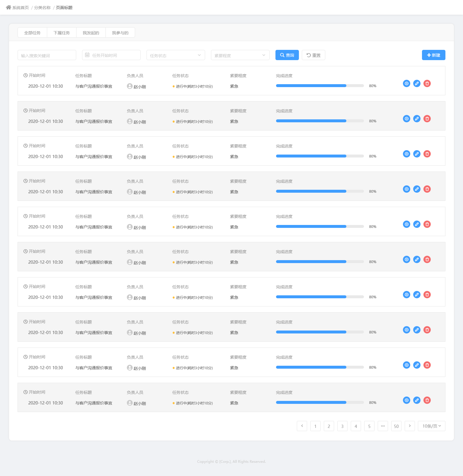Switch to the 全部任务 tab
Viewport: 463px width, 476px height.
coord(32,33)
